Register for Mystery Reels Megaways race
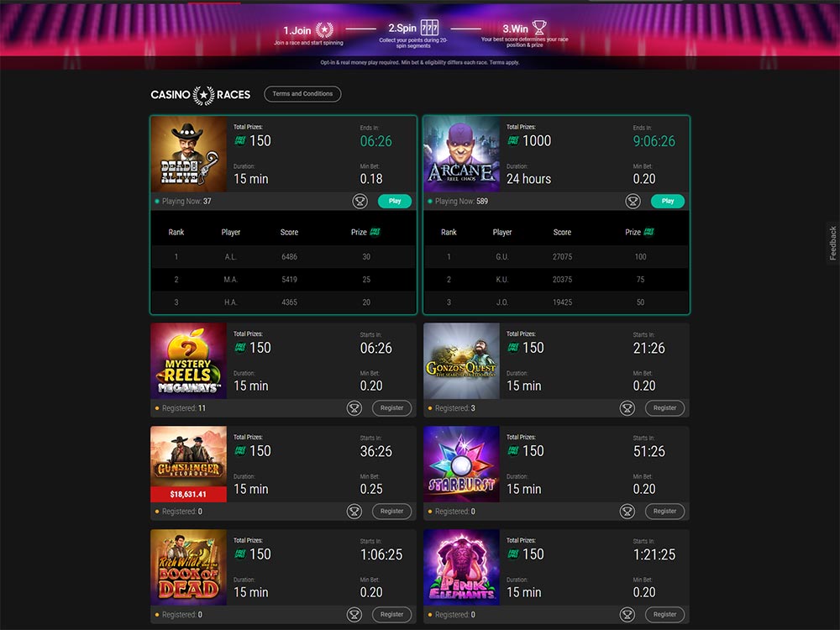Image resolution: width=840 pixels, height=630 pixels. tap(391, 407)
